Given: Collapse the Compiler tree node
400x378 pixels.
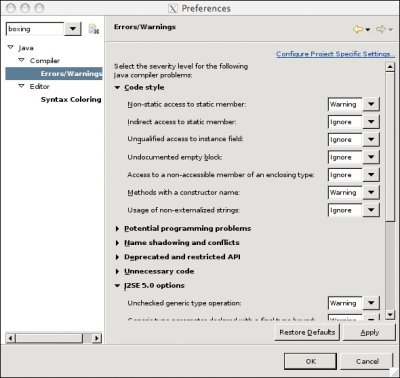Looking at the screenshot, I should coord(22,60).
